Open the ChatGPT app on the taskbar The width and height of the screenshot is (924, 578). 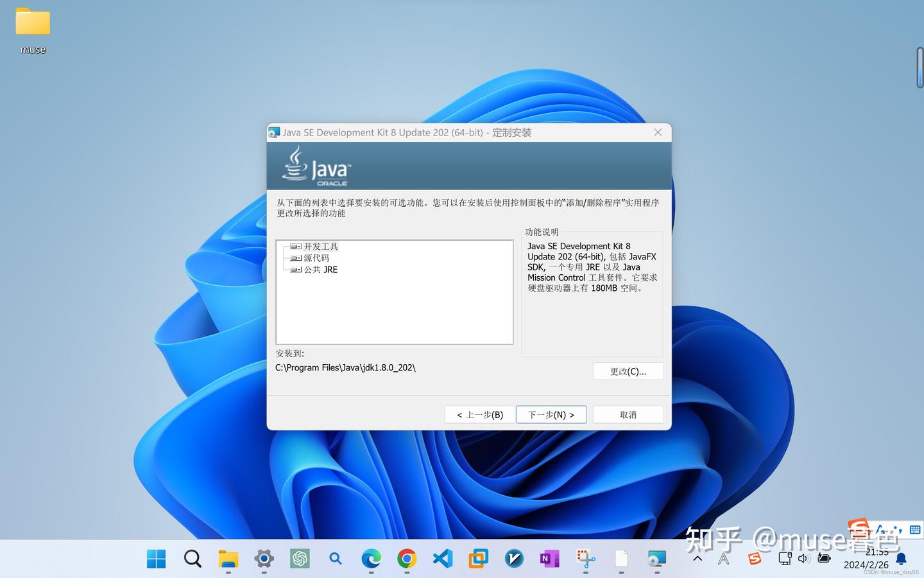tap(299, 559)
